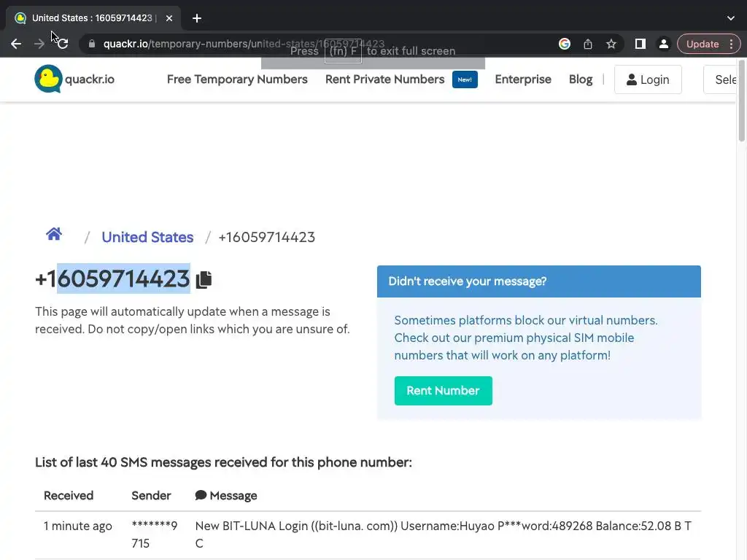Close the United States tab
The image size is (747, 560).
(169, 18)
